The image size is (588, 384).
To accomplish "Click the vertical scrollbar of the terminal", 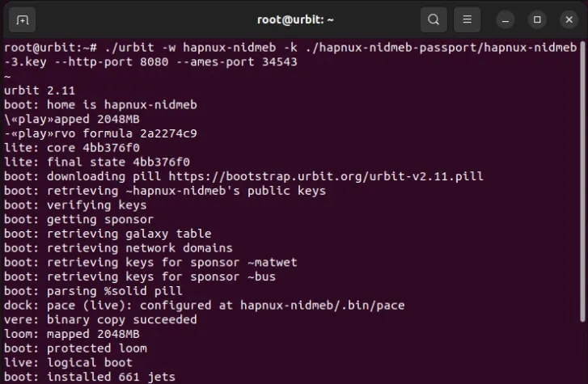I will [582, 181].
